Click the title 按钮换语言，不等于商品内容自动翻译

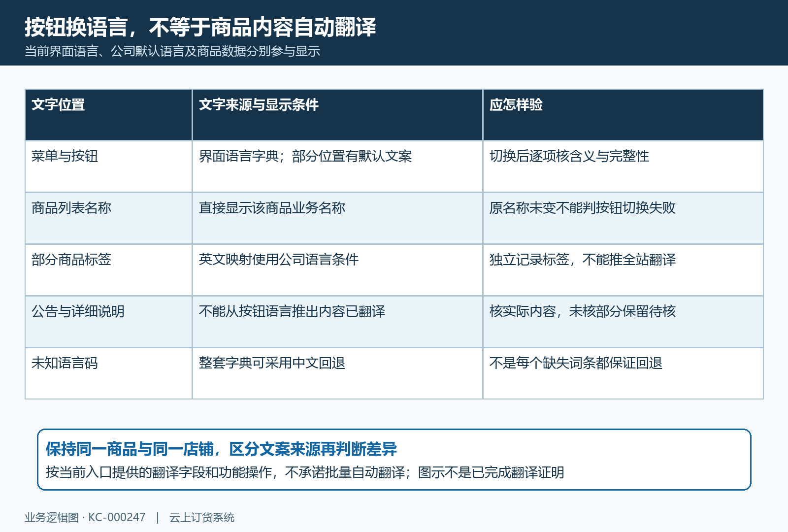click(200, 27)
